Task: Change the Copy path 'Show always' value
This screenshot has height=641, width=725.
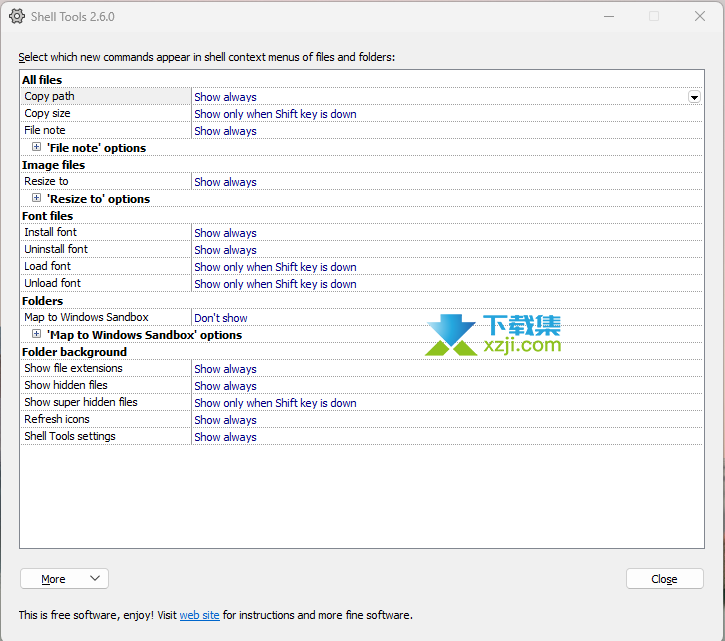Action: (x=225, y=97)
